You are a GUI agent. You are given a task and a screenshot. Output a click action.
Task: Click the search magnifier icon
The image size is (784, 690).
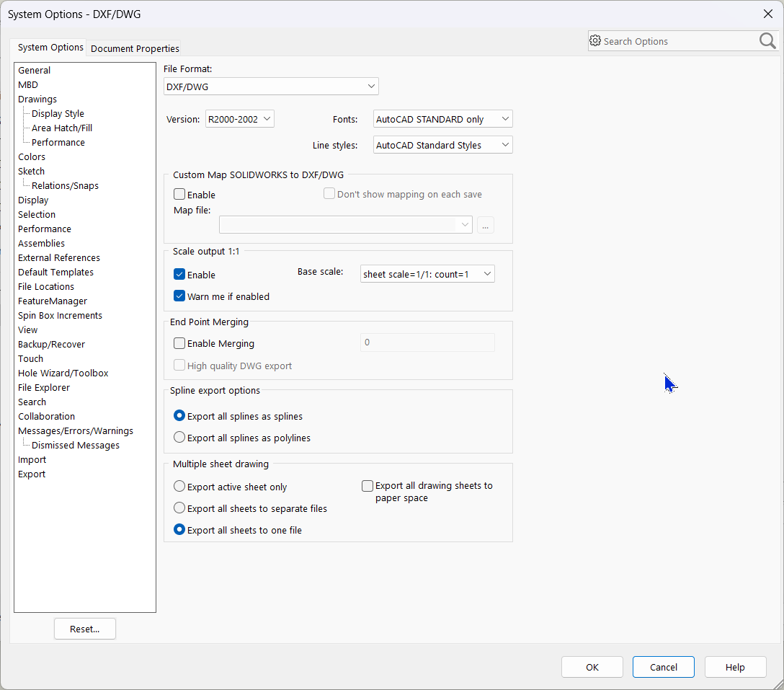[x=767, y=40]
